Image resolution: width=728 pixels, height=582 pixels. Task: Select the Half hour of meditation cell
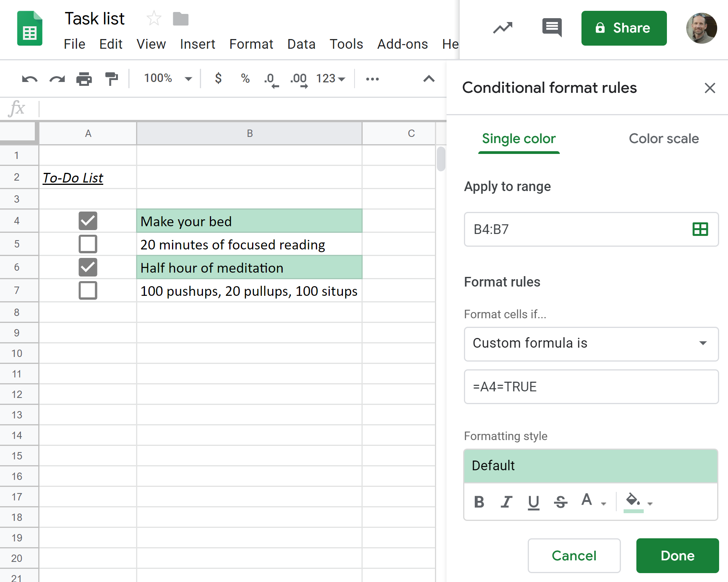(x=249, y=267)
